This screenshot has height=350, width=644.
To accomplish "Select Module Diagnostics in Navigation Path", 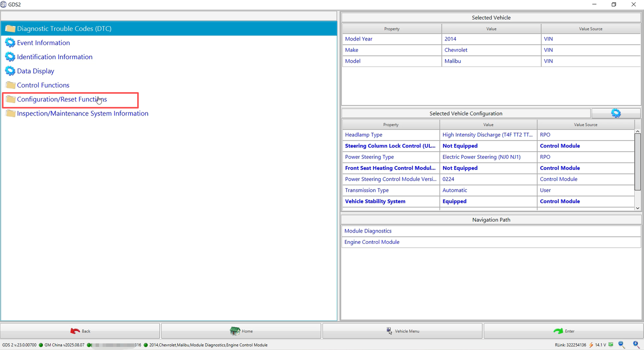I will point(368,231).
